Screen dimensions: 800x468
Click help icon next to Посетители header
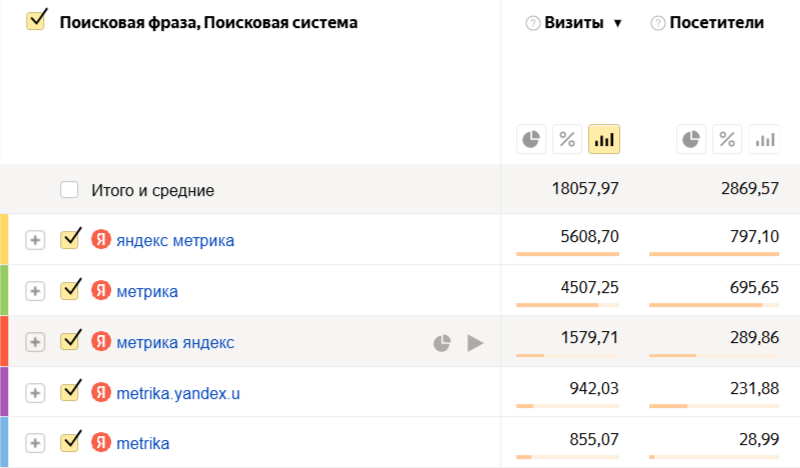(658, 23)
